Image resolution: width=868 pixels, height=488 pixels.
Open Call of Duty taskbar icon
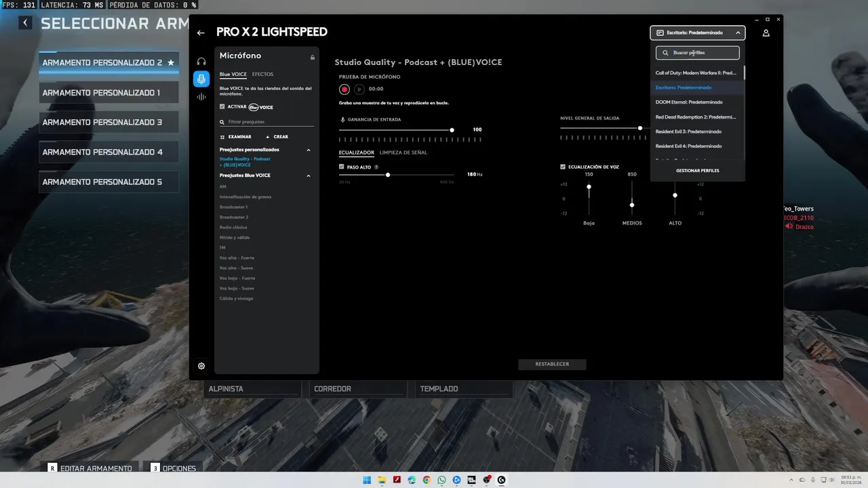point(471,480)
